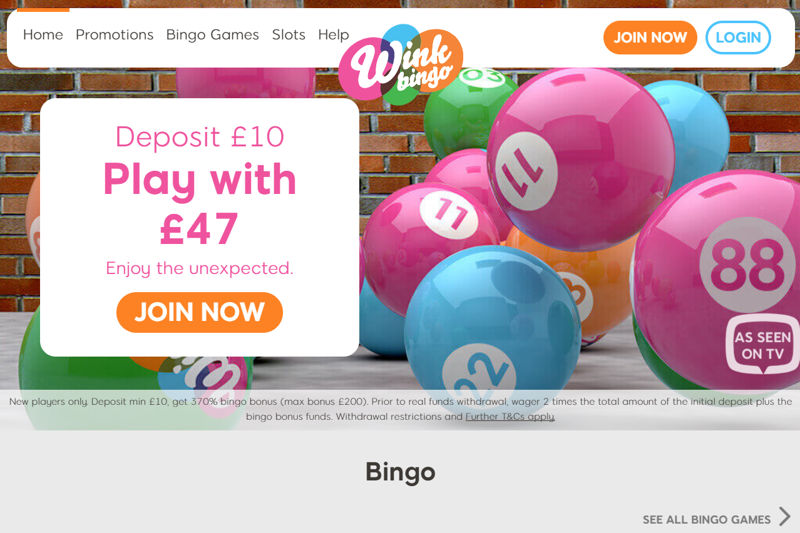Screen dimensions: 800x533
Task: Click Join Now in the deposit offer card
Action: pos(199,312)
